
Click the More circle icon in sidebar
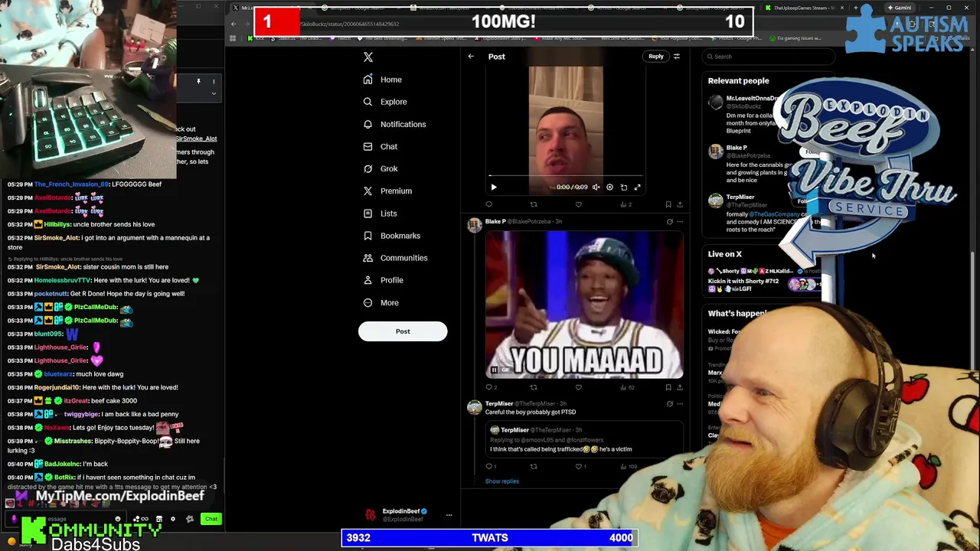coord(368,302)
